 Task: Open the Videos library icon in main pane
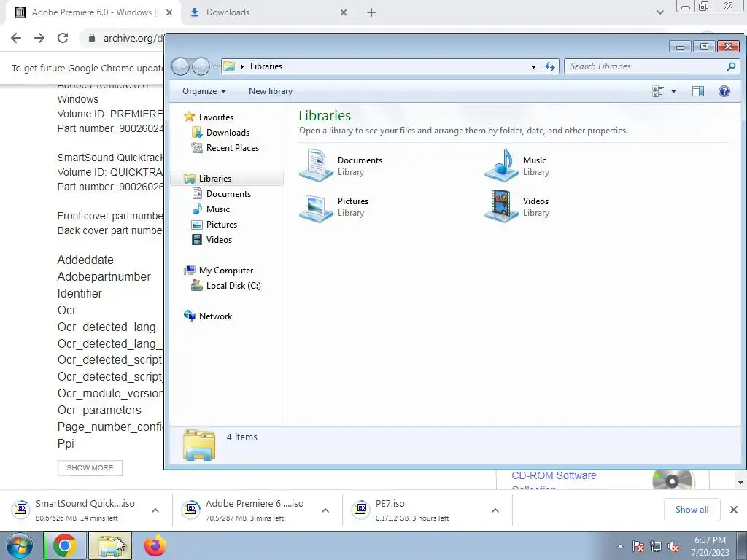pyautogui.click(x=501, y=206)
